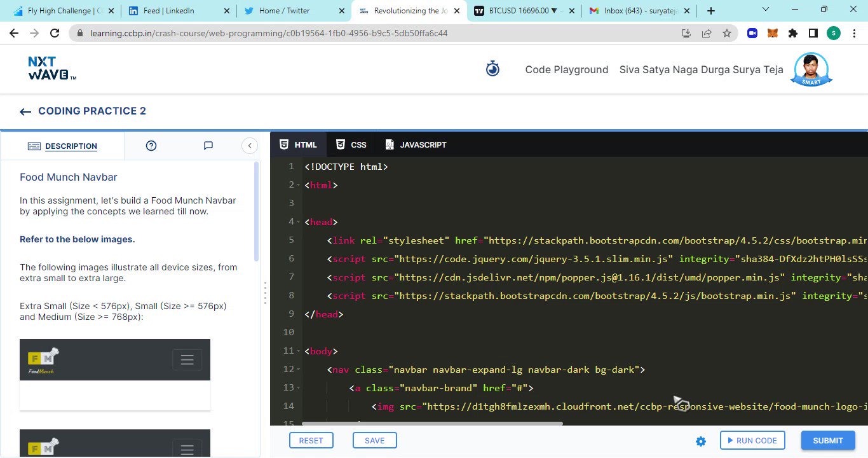
Task: Click the back arrow beside Coding Practice 2
Action: (25, 111)
